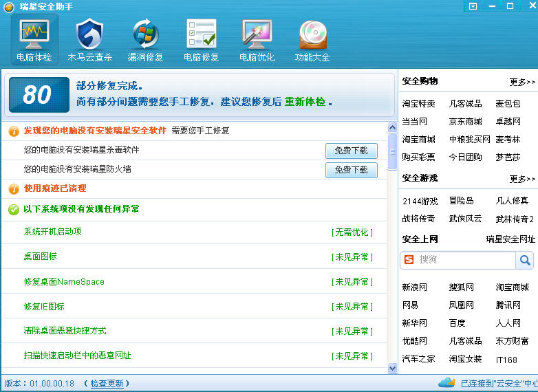This screenshot has width=538, height=392.
Task: Open the 凤凰网 link
Action: pyautogui.click(x=461, y=305)
